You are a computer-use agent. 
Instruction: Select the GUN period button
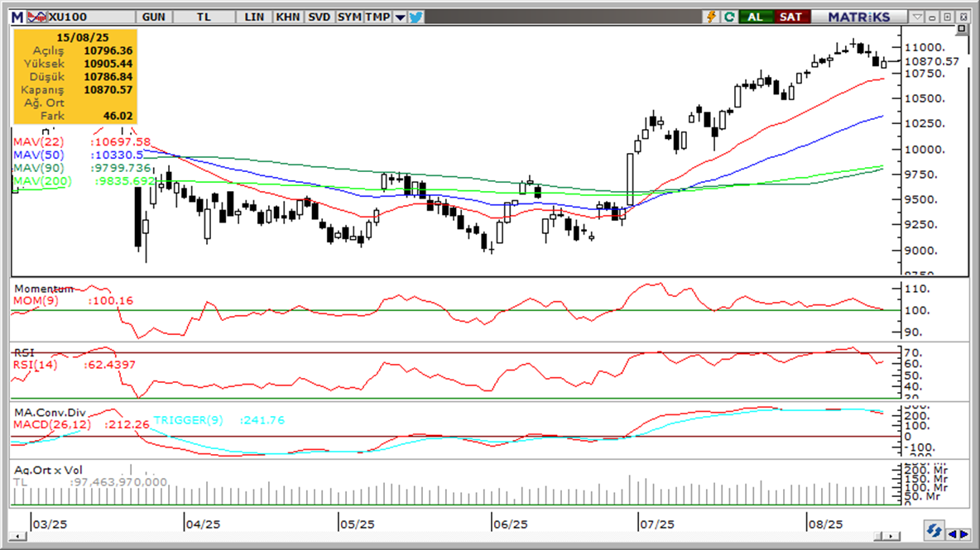click(154, 17)
